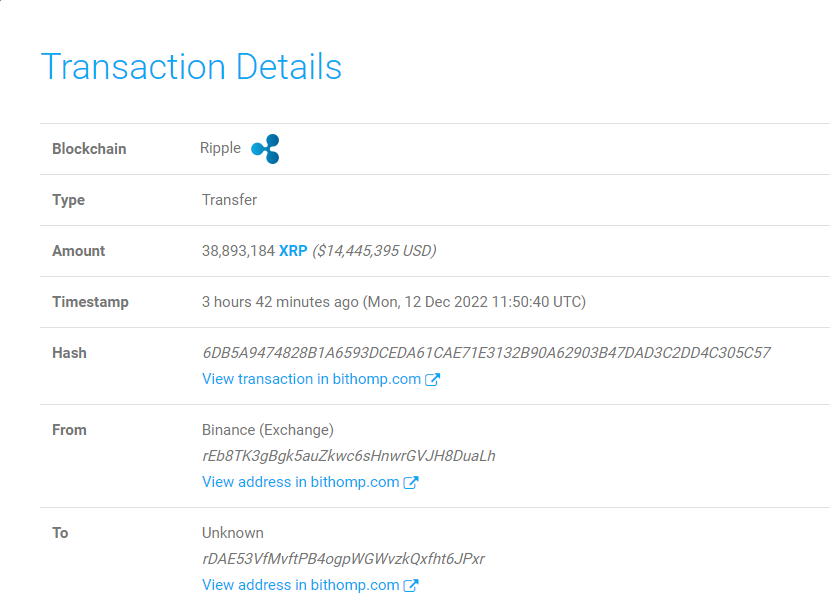
Task: Click the Ripple blockchain logo icon
Action: coord(265,149)
